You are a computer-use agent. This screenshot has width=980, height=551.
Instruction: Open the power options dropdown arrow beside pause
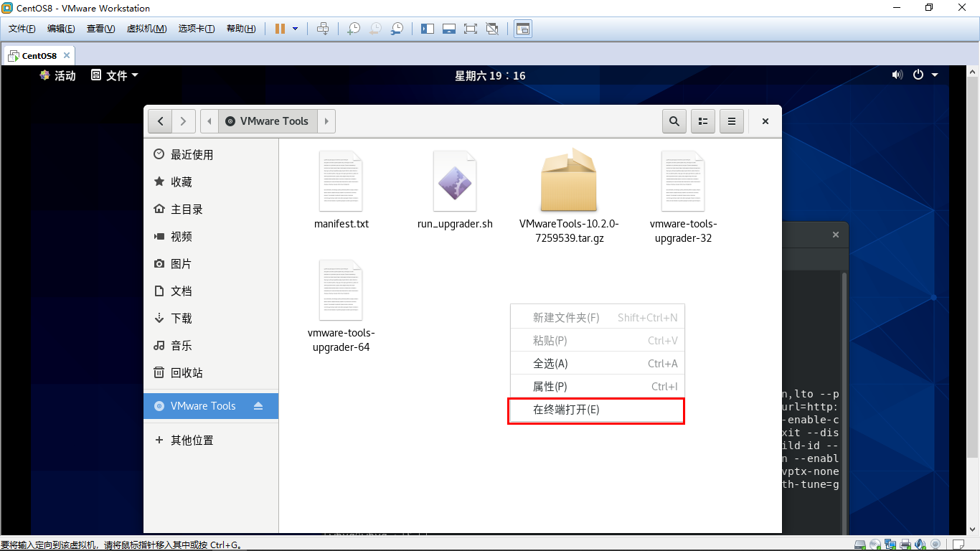[x=295, y=29]
